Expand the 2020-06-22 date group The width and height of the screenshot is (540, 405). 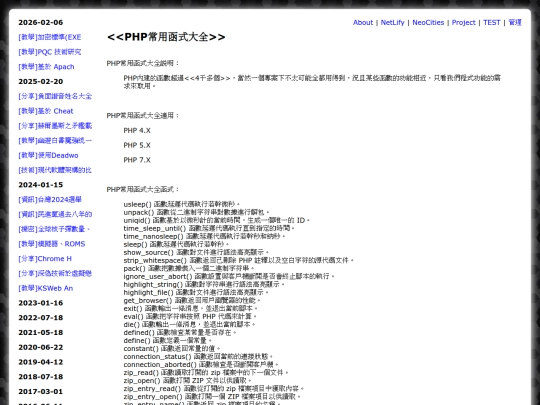coord(41,347)
